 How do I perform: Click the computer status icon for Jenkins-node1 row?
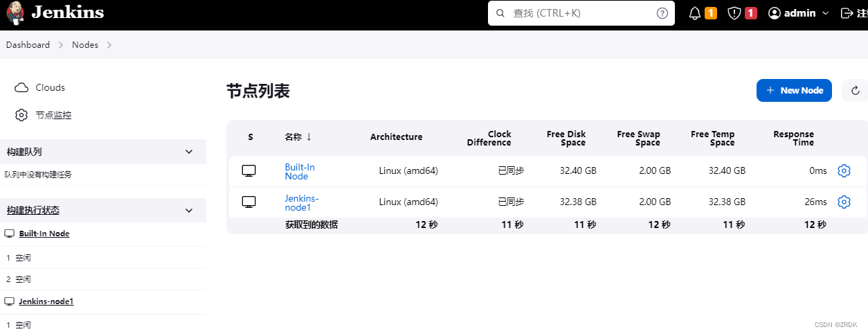[x=249, y=202]
